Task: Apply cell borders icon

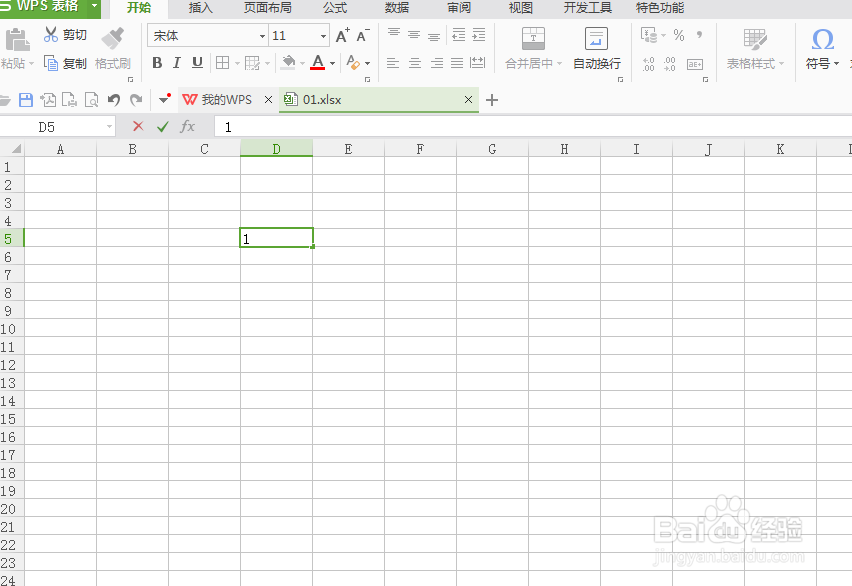Action: coord(222,63)
